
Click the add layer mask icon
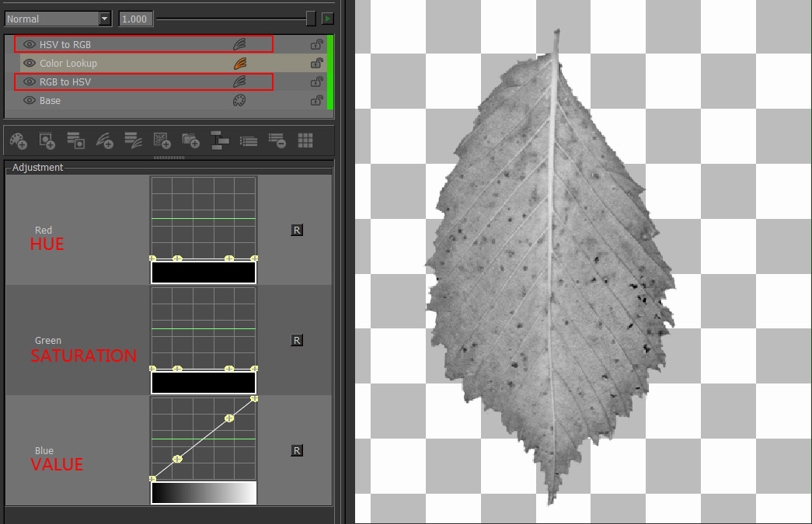pos(47,141)
